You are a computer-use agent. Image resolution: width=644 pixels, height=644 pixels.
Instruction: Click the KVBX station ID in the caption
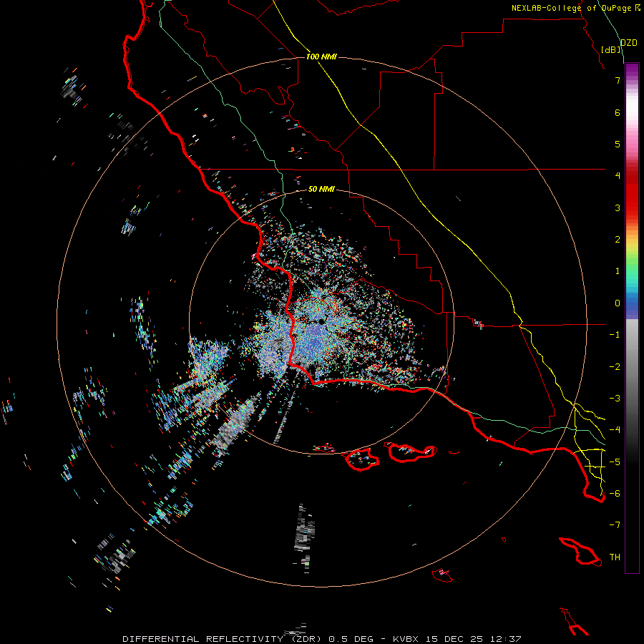406,639
